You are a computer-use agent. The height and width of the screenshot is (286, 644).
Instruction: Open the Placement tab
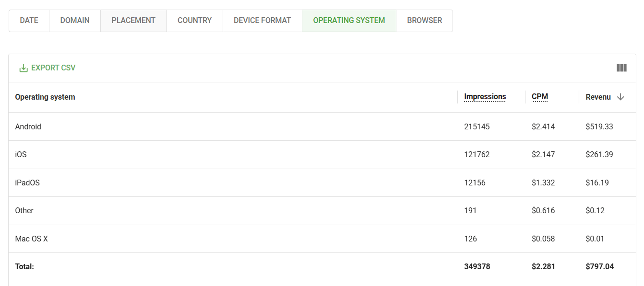tap(133, 21)
